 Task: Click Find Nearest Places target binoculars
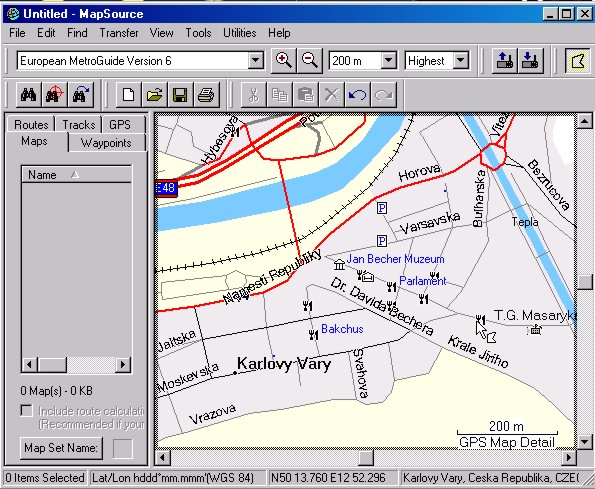pos(54,94)
